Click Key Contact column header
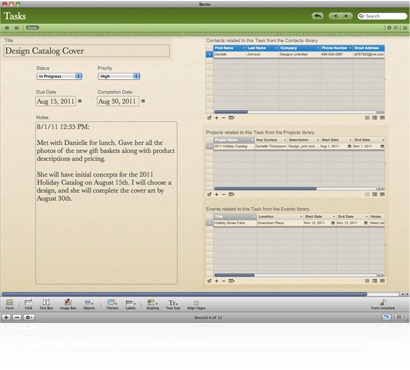 point(271,140)
